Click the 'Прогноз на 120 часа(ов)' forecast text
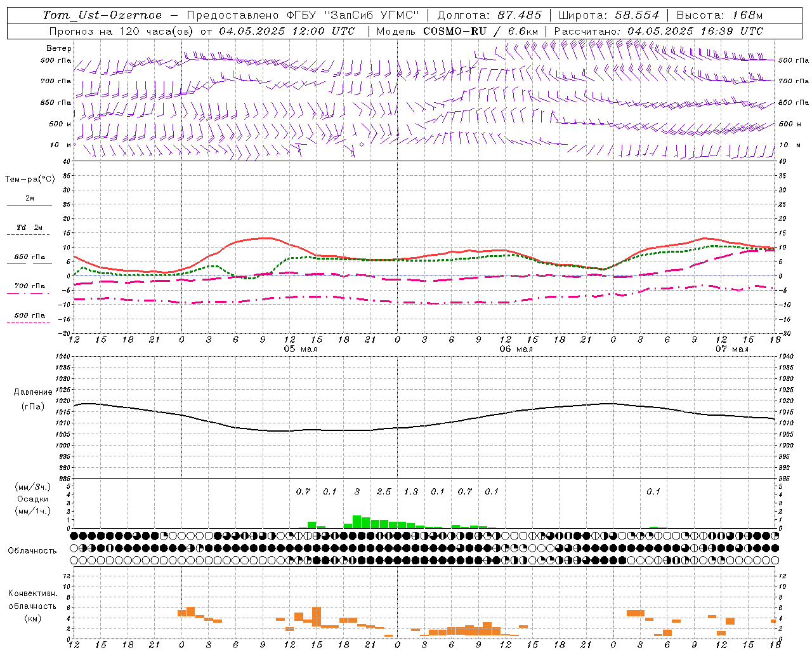Viewport: 812px width, 650px height. tap(121, 31)
